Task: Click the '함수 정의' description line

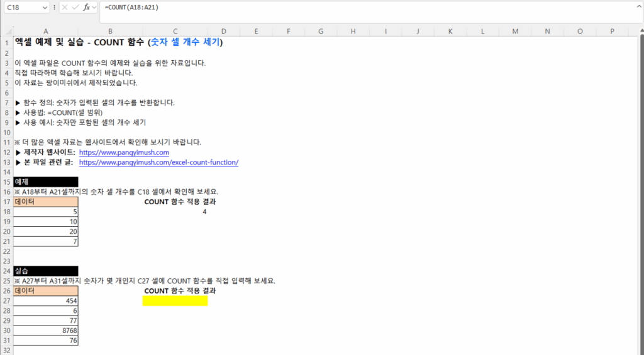Action: point(95,102)
